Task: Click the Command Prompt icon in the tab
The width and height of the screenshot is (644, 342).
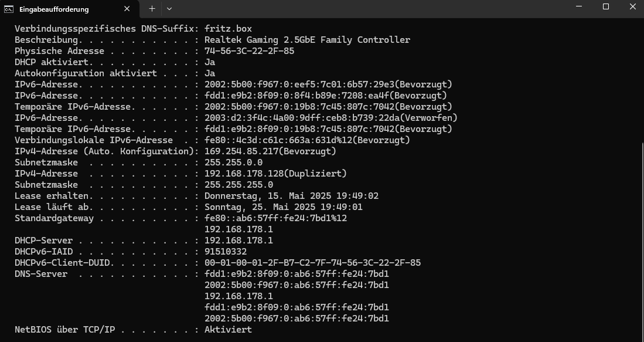Action: 8,9
